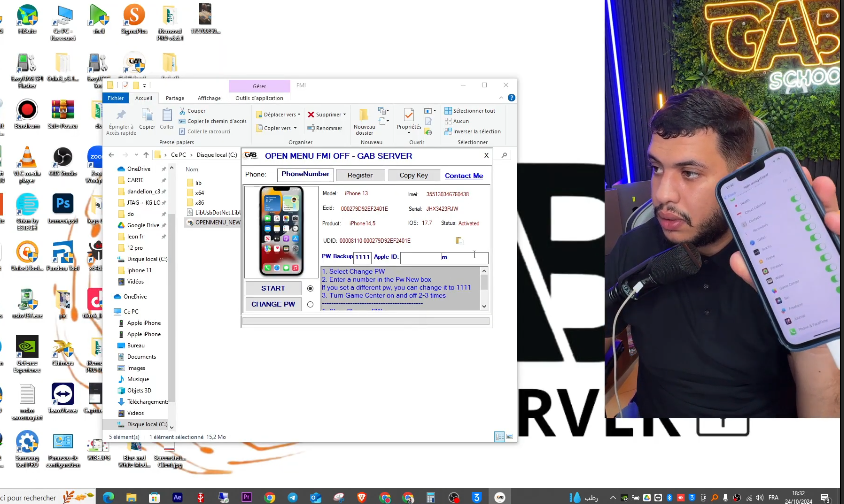Screen dimensions: 844x504
Task: Click Aucun in the Sélectionner group
Action: pyautogui.click(x=456, y=121)
